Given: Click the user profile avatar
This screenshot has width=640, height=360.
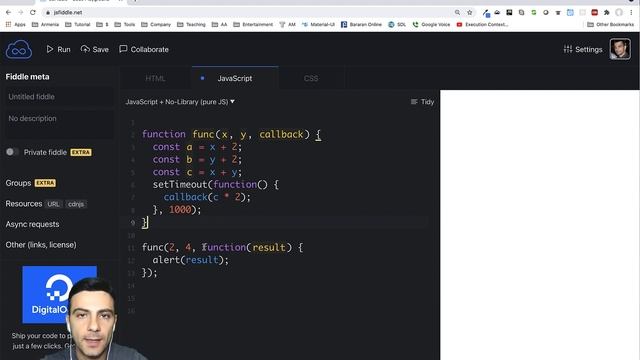Looking at the screenshot, I should click(x=620, y=49).
